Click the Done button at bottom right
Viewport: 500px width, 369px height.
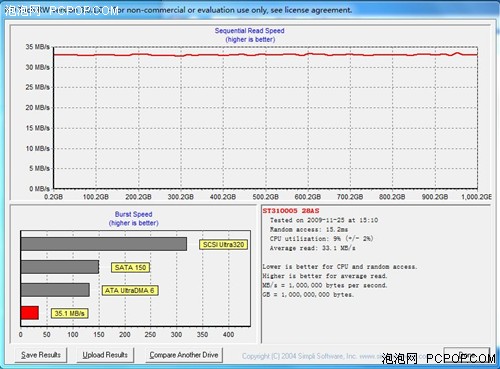pyautogui.click(x=467, y=355)
